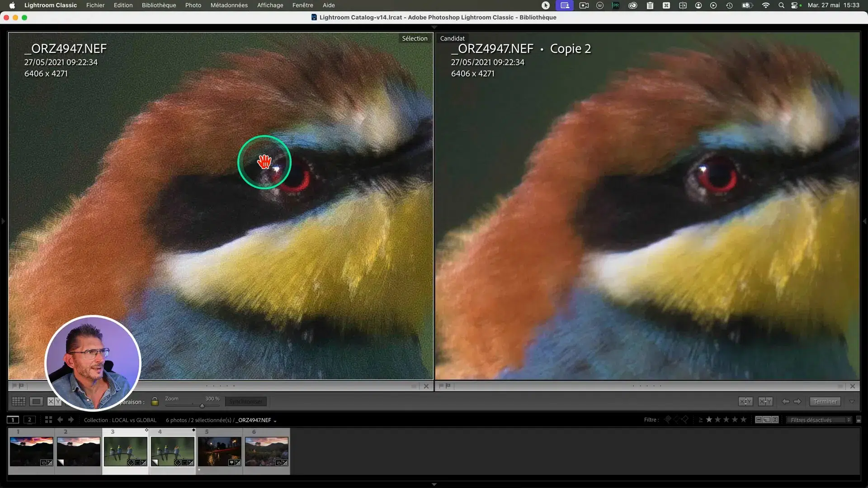Click the Swap select and candidate icon
The width and height of the screenshot is (868, 488).
click(745, 401)
